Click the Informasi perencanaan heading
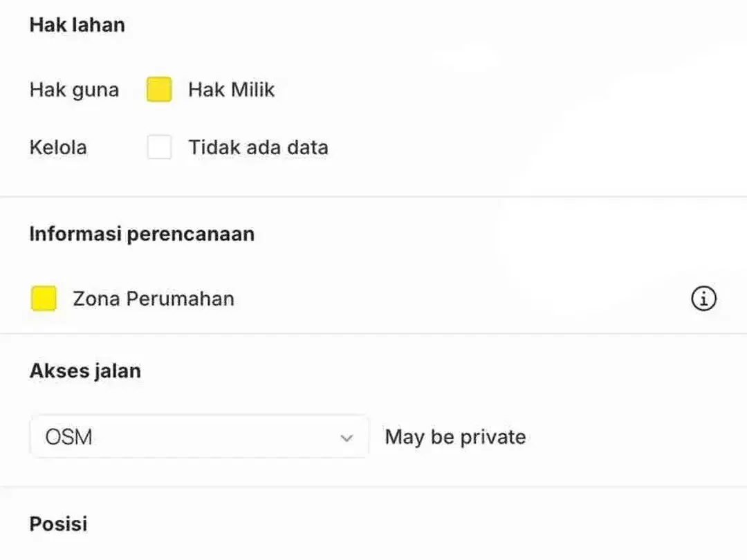Image resolution: width=747 pixels, height=560 pixels. 142,234
